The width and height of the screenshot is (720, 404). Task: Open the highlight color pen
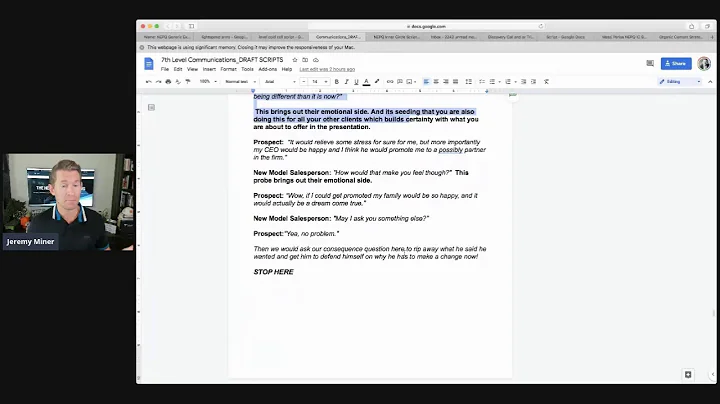377,82
